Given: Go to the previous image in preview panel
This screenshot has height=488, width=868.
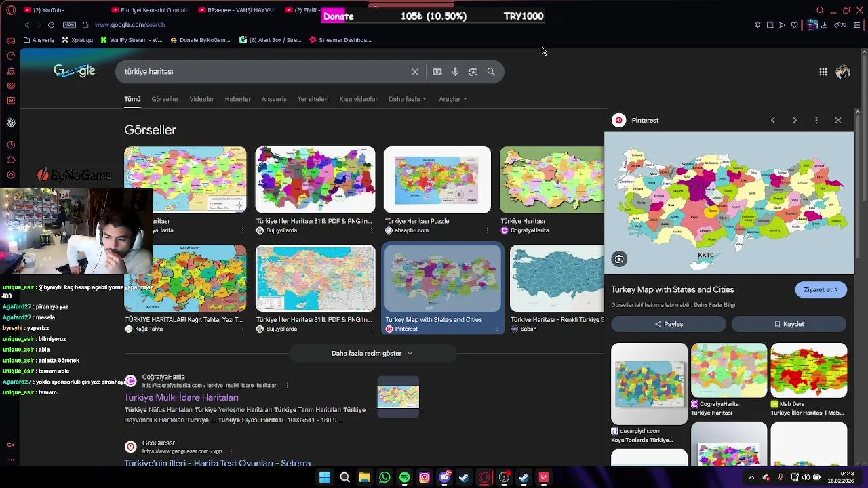Looking at the screenshot, I should coord(773,120).
